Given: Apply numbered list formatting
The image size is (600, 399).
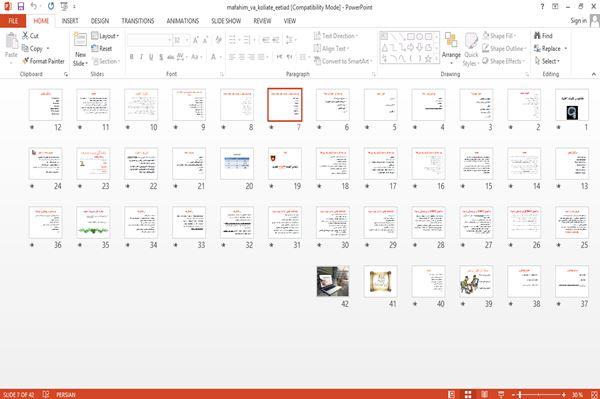Looking at the screenshot, I should tap(247, 40).
